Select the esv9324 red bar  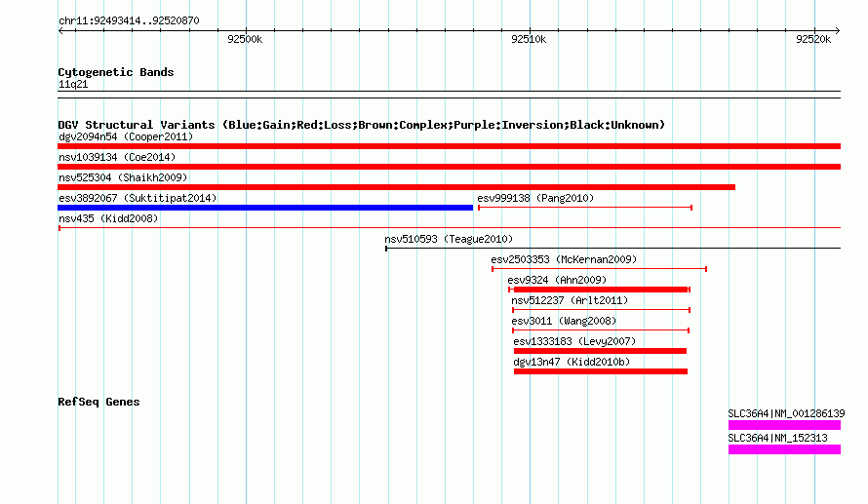(600, 290)
